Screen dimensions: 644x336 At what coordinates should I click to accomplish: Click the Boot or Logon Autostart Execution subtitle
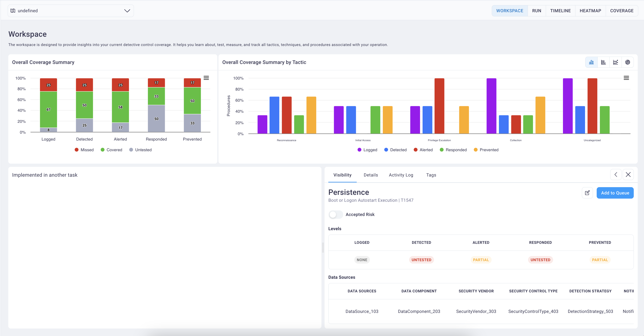[x=371, y=200]
